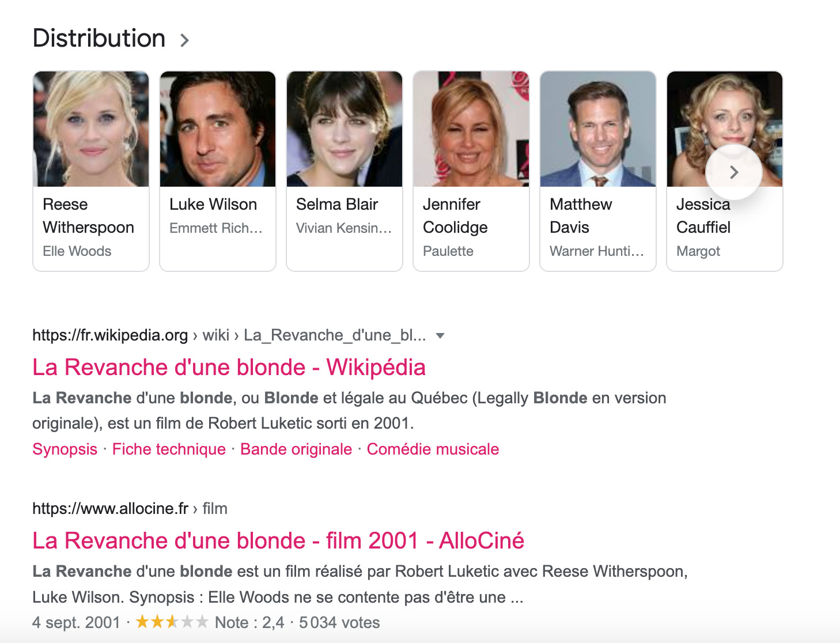
Task: Expand Wikipedia result URL dropdown arrow
Action: (x=440, y=336)
